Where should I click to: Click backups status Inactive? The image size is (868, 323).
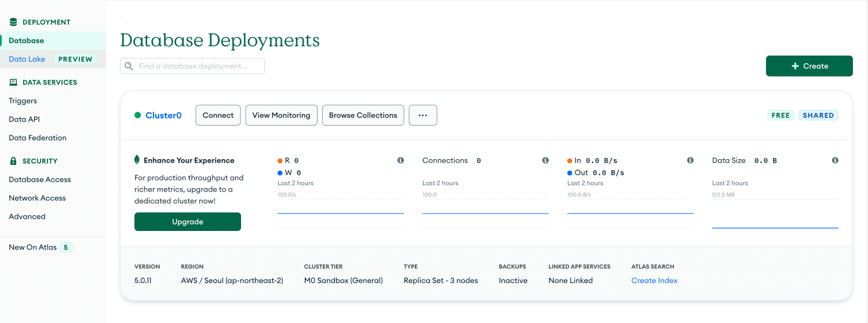(513, 280)
